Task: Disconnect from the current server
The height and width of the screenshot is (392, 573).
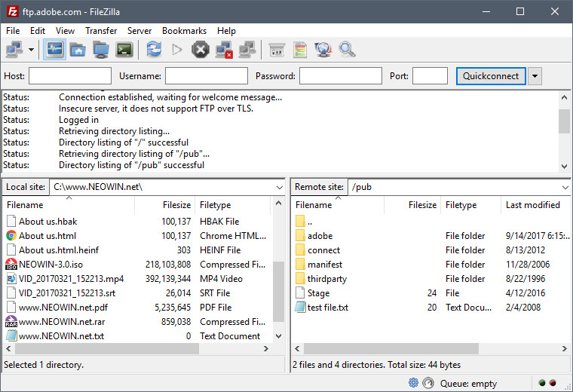Action: (x=224, y=50)
